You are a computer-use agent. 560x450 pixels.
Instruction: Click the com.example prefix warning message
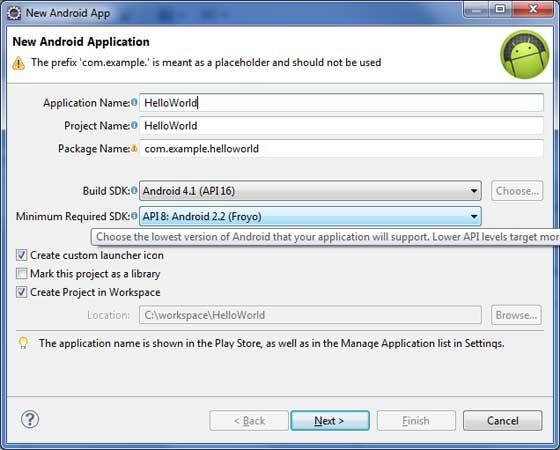pos(206,62)
